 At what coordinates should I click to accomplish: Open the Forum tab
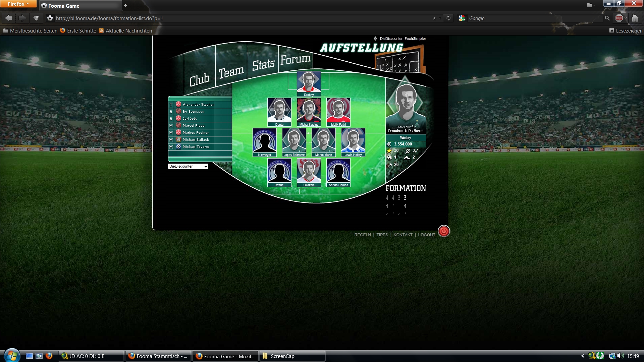click(295, 59)
